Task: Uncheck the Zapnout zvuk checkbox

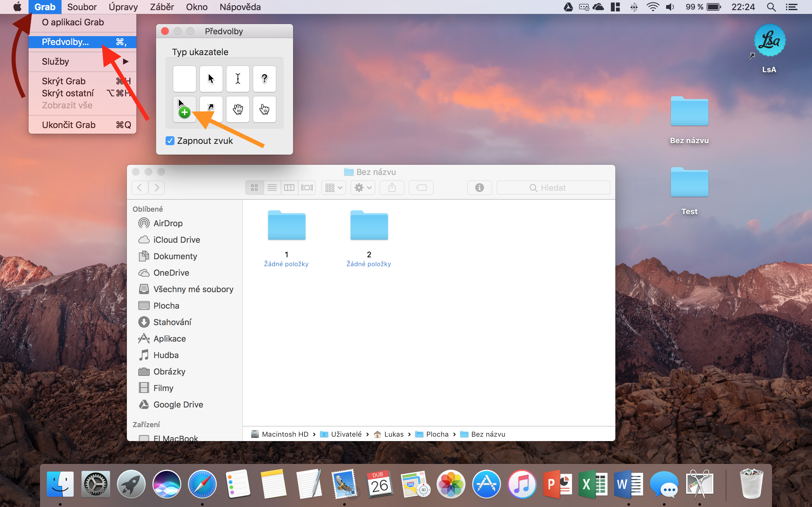Action: click(170, 141)
